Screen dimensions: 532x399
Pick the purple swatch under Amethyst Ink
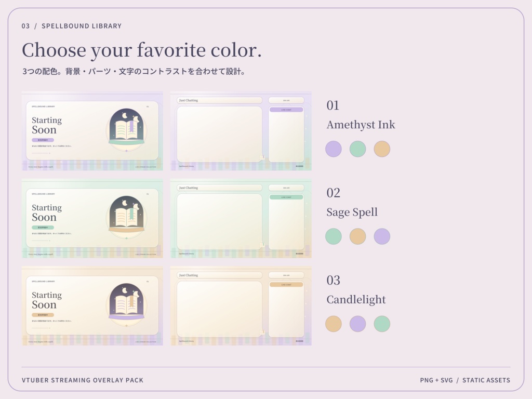(334, 149)
